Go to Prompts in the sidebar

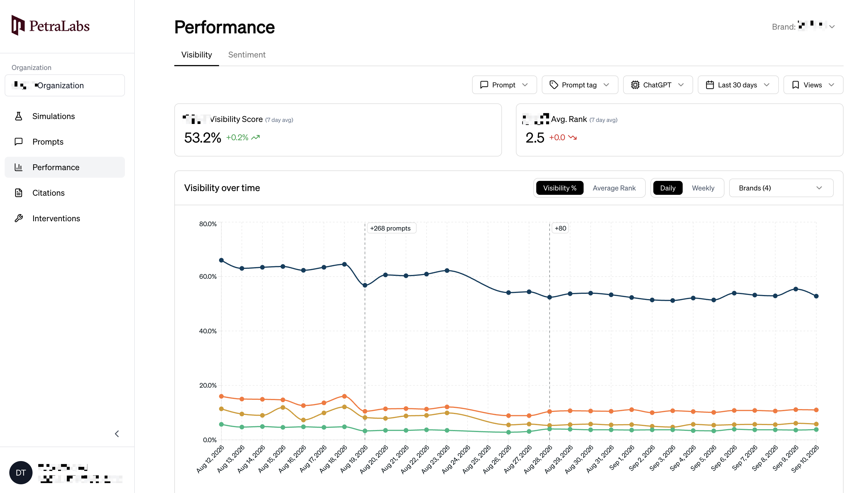(x=65, y=141)
